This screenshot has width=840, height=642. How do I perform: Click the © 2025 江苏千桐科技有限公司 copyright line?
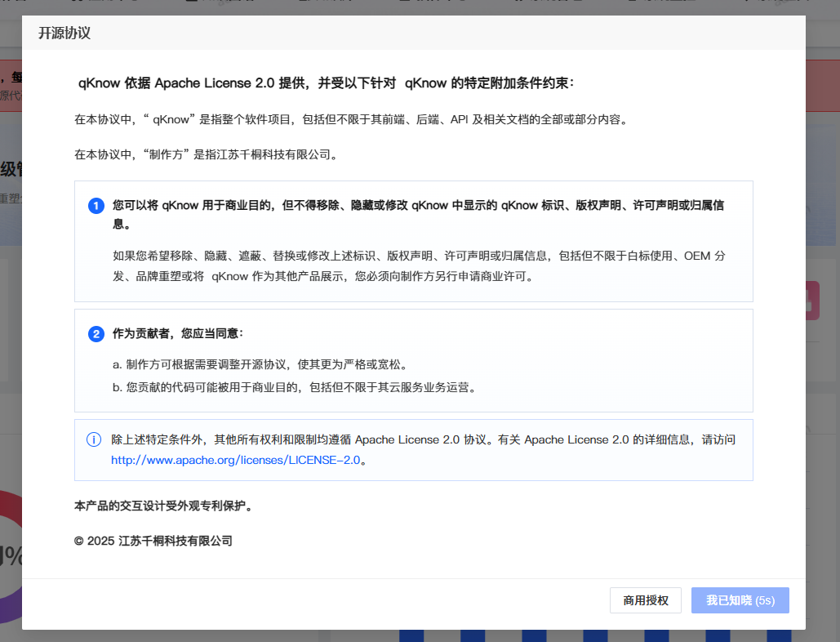click(x=153, y=541)
